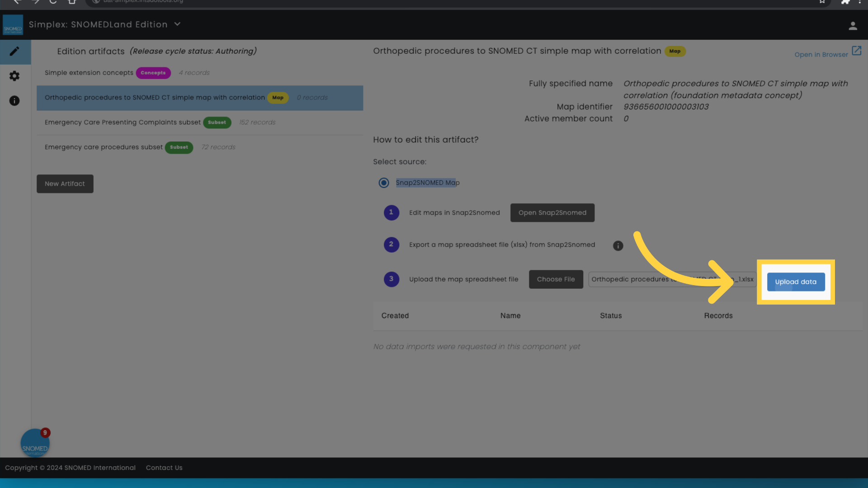Click the Choose File button
Image resolution: width=868 pixels, height=488 pixels.
coord(556,280)
